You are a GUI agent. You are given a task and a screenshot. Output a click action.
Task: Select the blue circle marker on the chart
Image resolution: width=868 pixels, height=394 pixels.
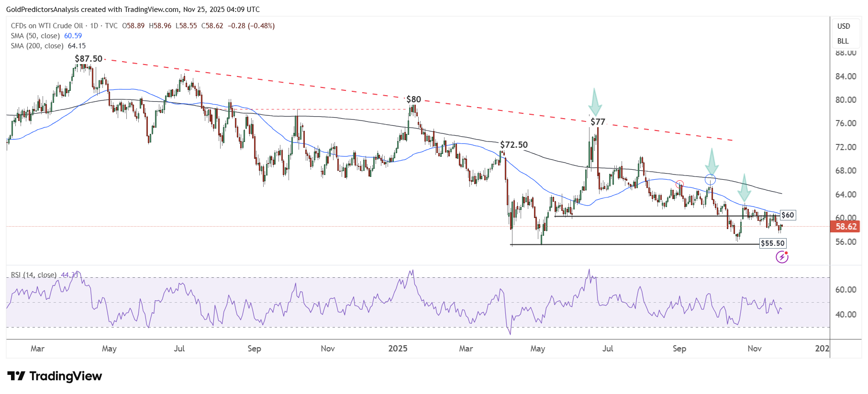[710, 180]
